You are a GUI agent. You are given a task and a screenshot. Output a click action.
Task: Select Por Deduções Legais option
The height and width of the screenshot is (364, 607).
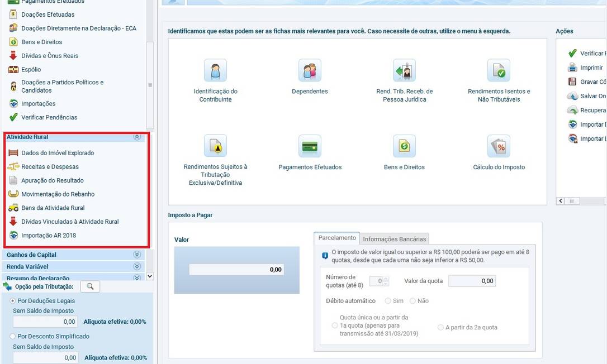pos(13,301)
